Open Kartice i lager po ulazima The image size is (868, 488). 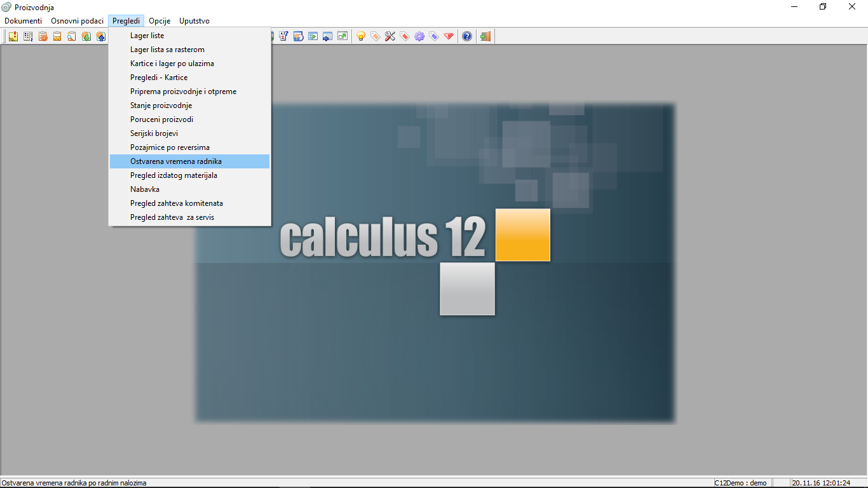point(189,64)
